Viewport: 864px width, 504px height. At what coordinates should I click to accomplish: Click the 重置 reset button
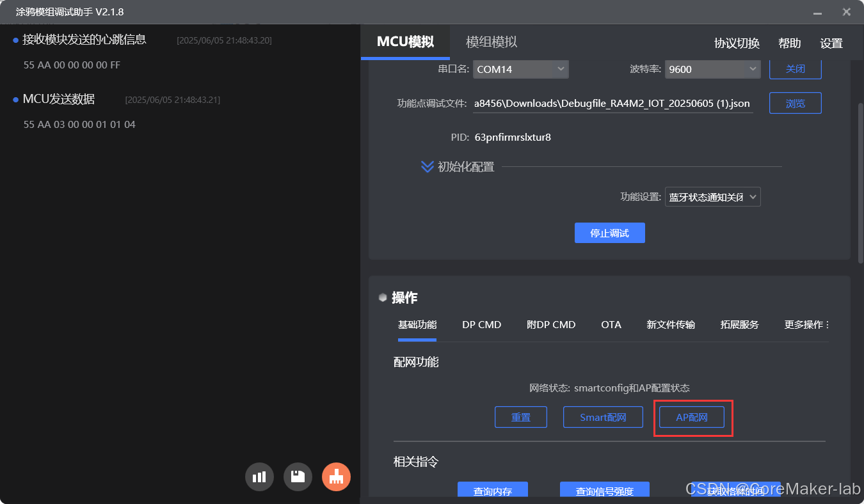tap(520, 417)
